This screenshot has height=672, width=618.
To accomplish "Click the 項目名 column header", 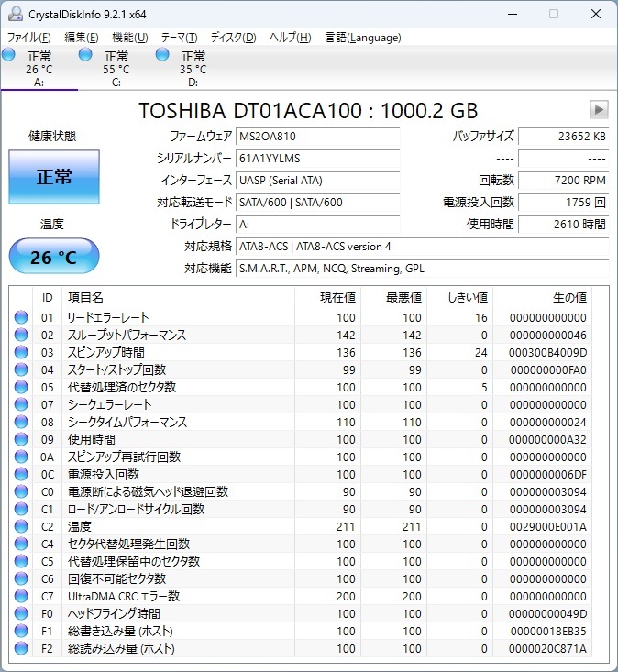I will coord(85,297).
